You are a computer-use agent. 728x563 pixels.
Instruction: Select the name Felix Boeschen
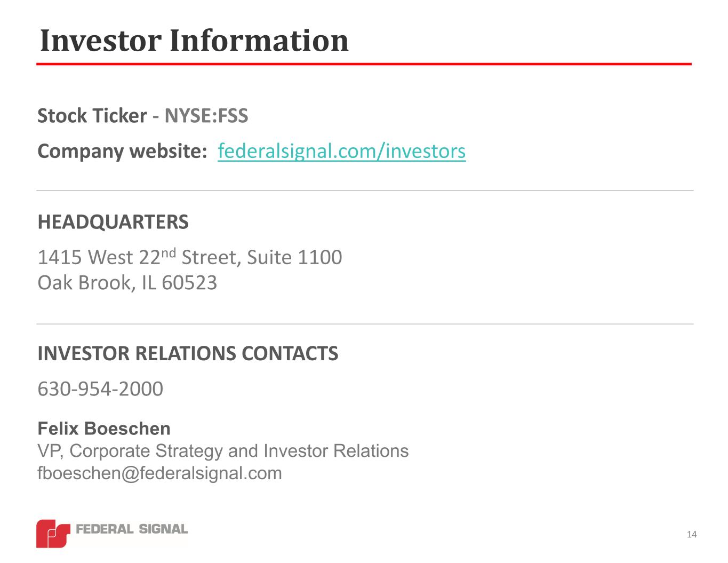click(104, 429)
